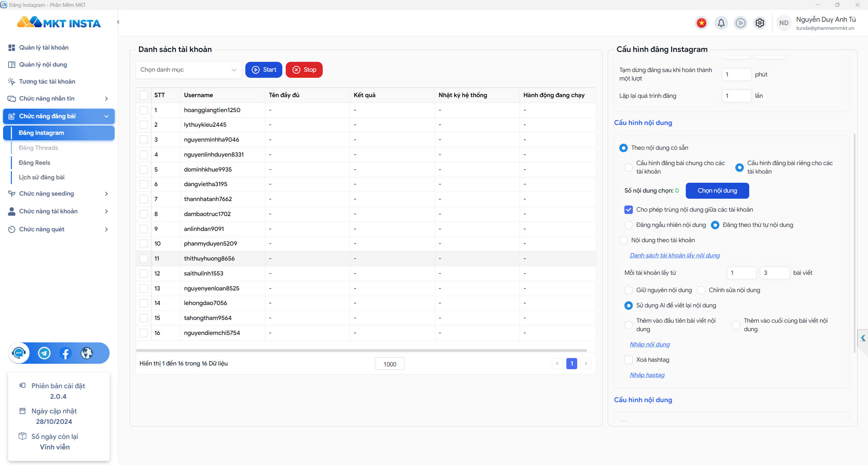The width and height of the screenshot is (868, 465).
Task: Click the Chức năng nhắn tin chat icon
Action: pyautogui.click(x=12, y=99)
